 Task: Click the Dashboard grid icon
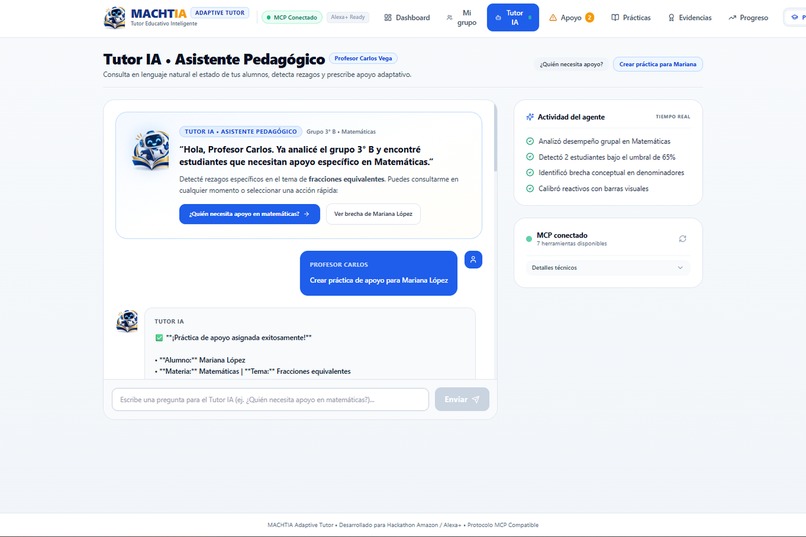[388, 17]
